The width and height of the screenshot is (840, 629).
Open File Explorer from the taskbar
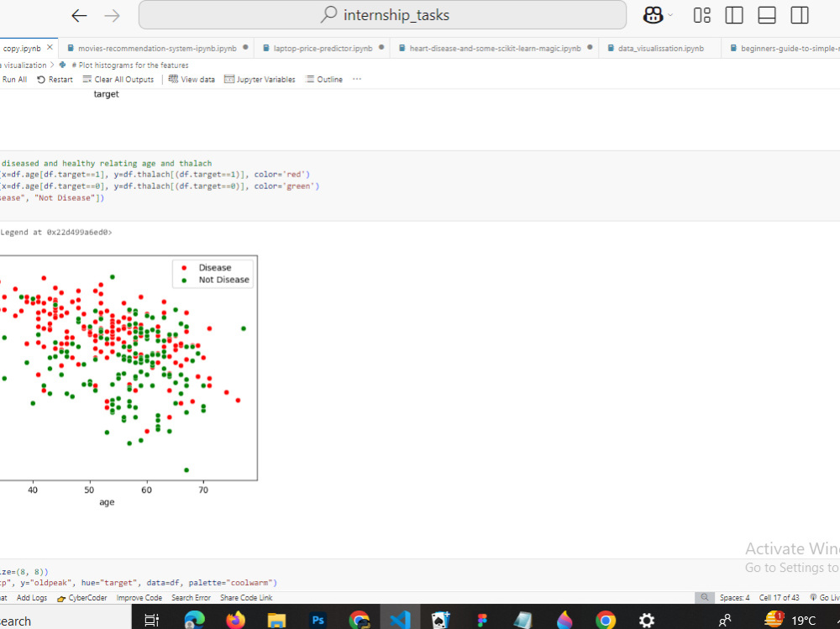[x=276, y=621]
